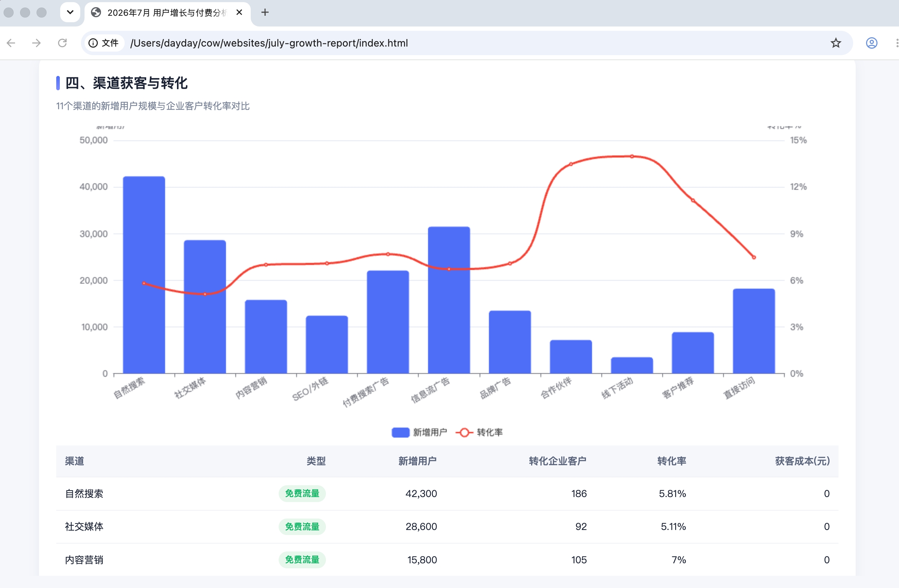View site info via 文件 badge
Image resolution: width=899 pixels, height=588 pixels.
104,43
